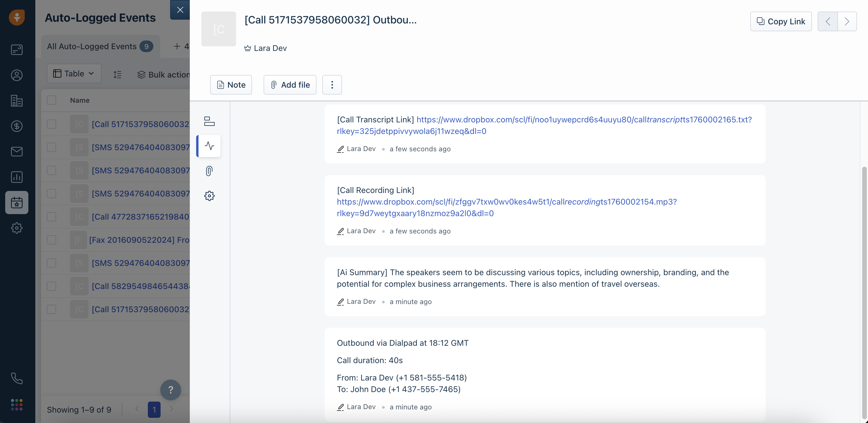Viewport: 868px width, 423px height.
Task: Open the attachments paperclip panel icon
Action: (209, 171)
